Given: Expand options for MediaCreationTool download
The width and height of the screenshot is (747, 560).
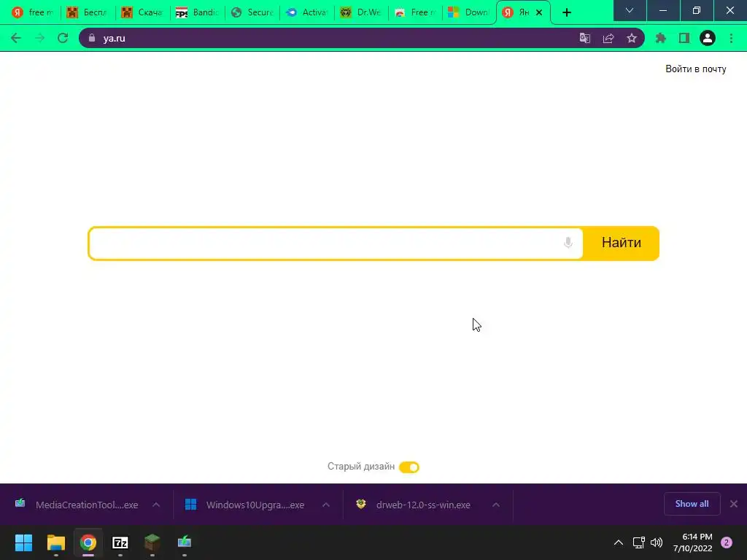Looking at the screenshot, I should (x=156, y=505).
